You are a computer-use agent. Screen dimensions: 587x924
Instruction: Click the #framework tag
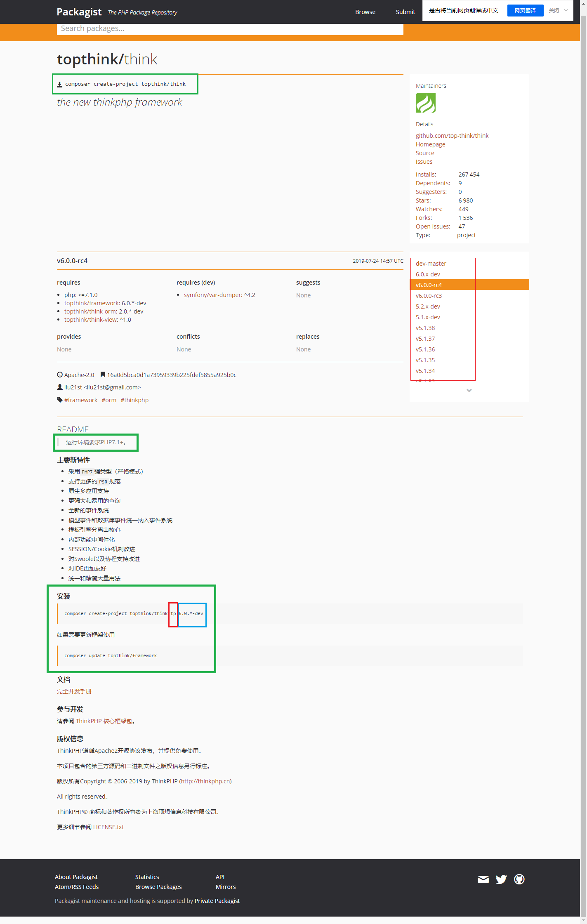(81, 400)
